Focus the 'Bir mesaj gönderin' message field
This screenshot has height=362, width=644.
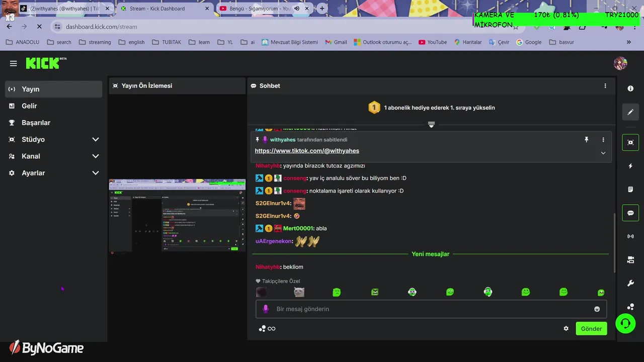point(431,309)
